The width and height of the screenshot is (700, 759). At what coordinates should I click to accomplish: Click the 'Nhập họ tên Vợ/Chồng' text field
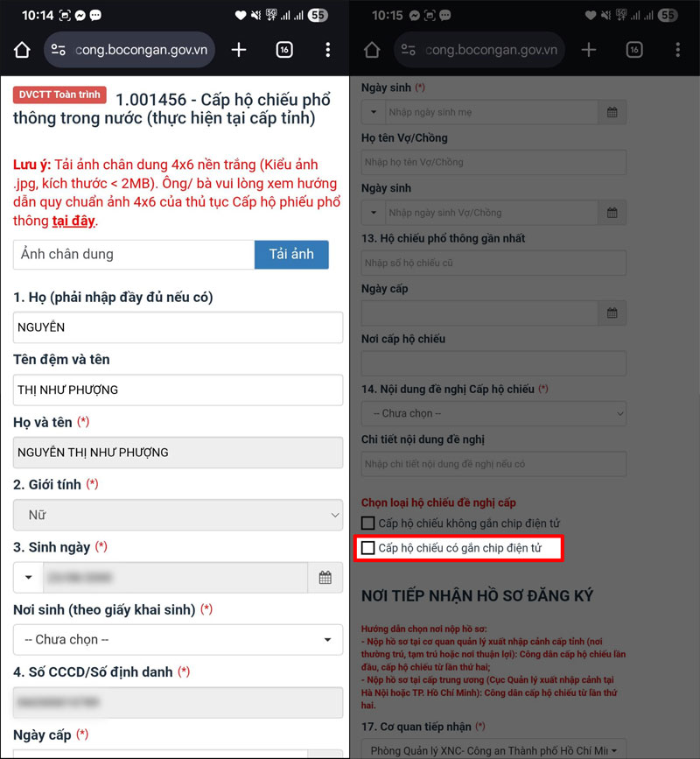(x=493, y=163)
